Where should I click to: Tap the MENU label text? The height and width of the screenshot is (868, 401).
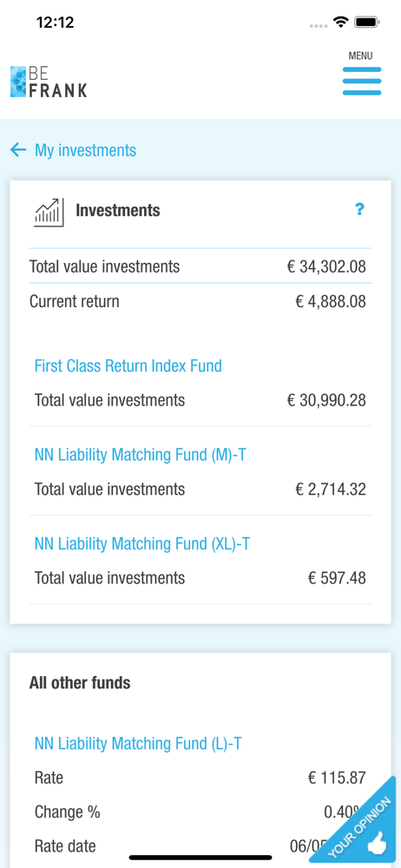(x=360, y=56)
